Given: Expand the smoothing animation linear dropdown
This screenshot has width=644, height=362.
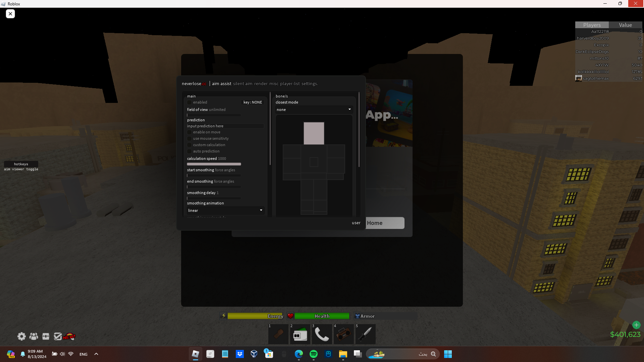Looking at the screenshot, I should tap(225, 210).
